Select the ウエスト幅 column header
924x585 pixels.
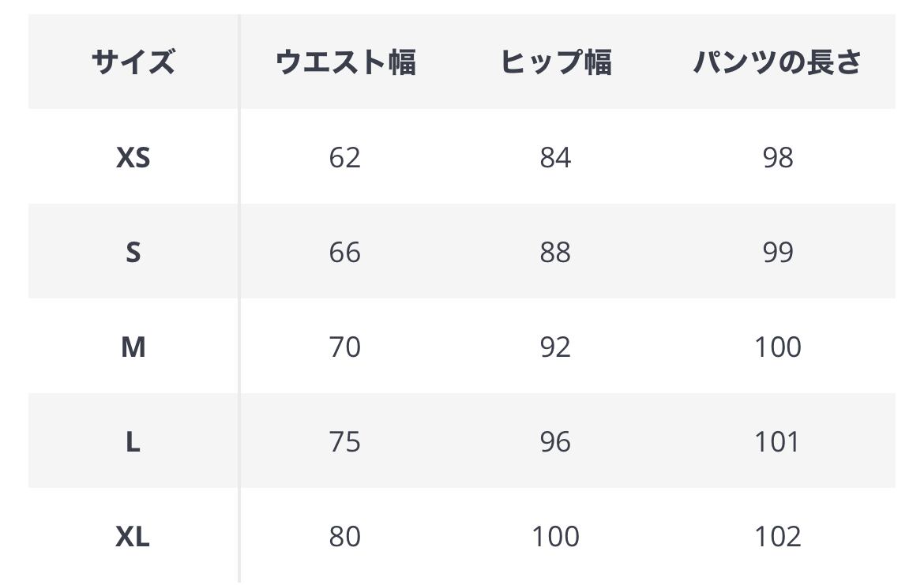(345, 62)
